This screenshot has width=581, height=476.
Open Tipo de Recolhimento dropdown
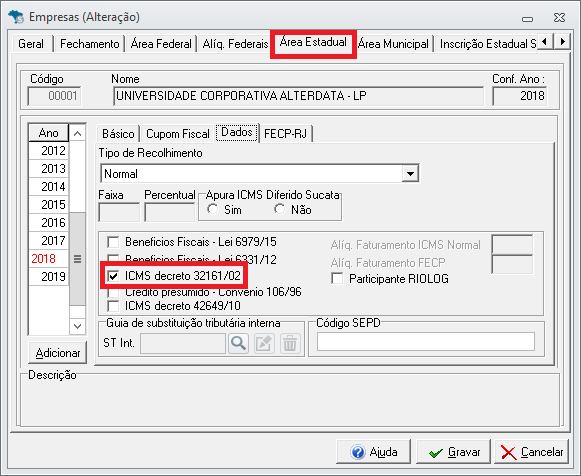coord(410,173)
